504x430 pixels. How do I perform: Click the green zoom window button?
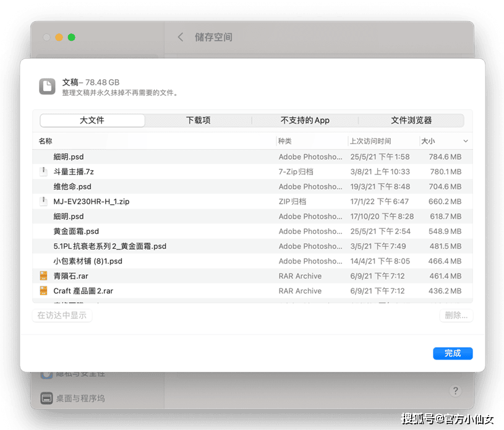click(71, 37)
